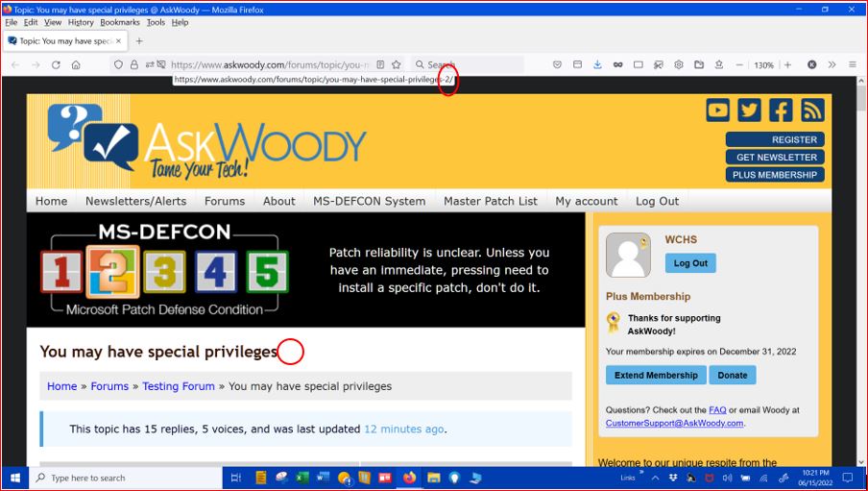The height and width of the screenshot is (491, 868).
Task: Click the AskWoody logo
Action: (206, 142)
